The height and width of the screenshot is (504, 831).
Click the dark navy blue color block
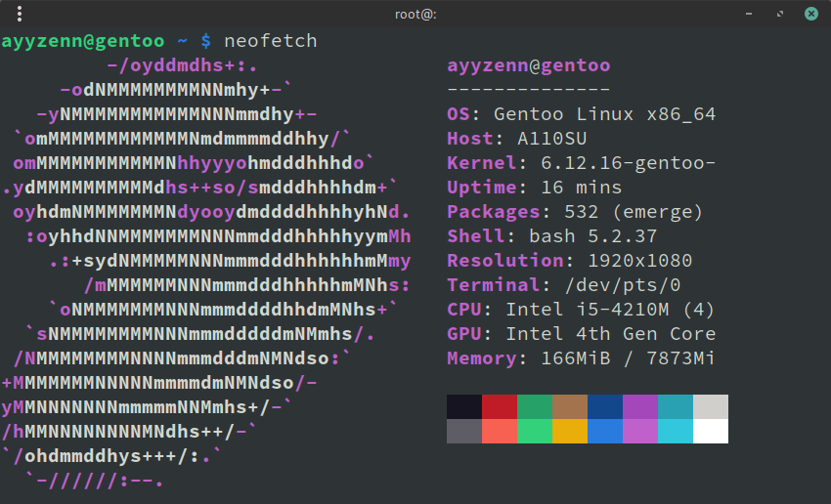[605, 406]
